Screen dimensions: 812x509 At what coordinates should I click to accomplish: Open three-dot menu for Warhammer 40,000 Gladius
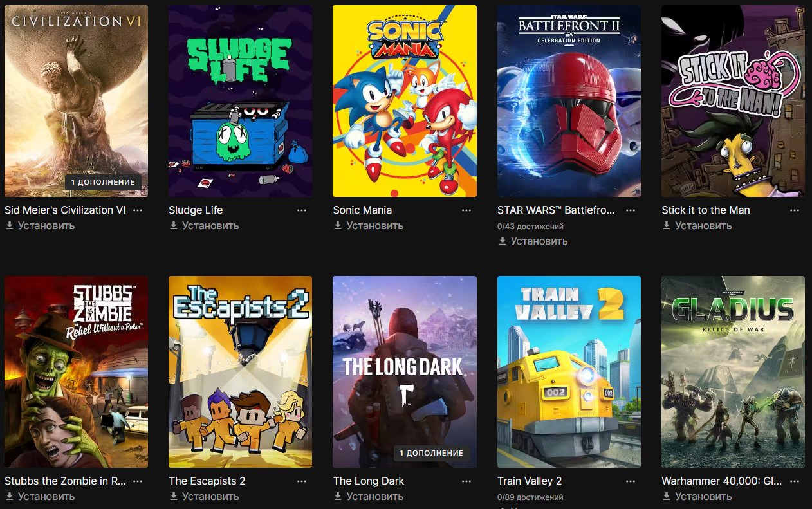[x=795, y=481]
